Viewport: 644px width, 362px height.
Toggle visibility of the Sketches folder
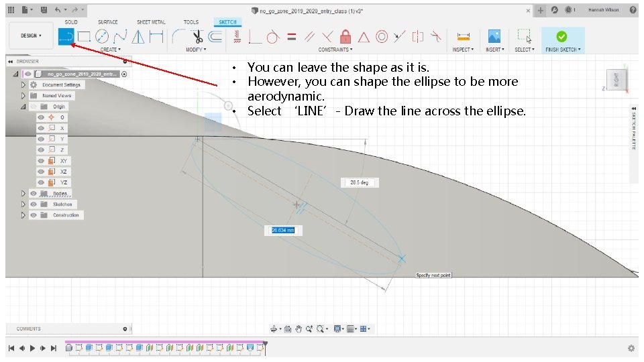pos(34,204)
